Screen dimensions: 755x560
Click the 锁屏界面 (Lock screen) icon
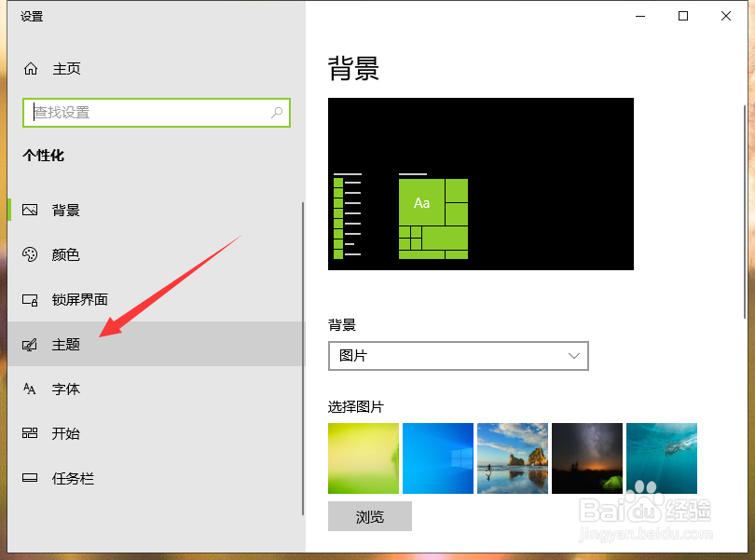click(29, 299)
